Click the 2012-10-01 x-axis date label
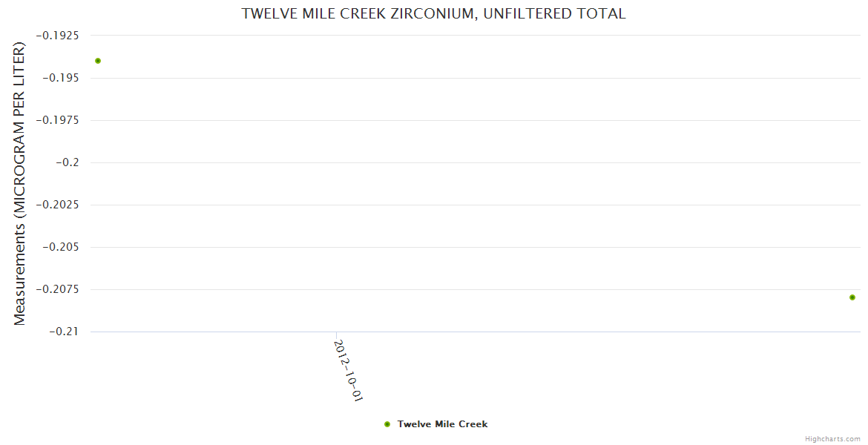 (x=348, y=370)
